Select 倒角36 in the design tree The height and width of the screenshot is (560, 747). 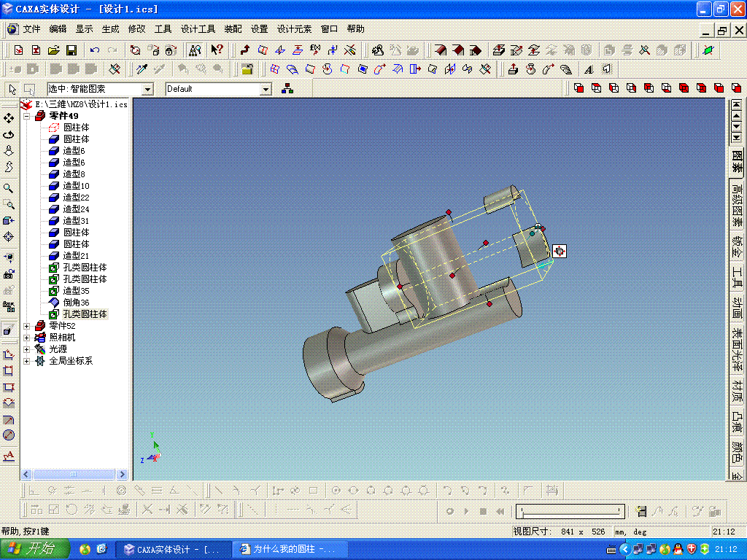coord(76,303)
